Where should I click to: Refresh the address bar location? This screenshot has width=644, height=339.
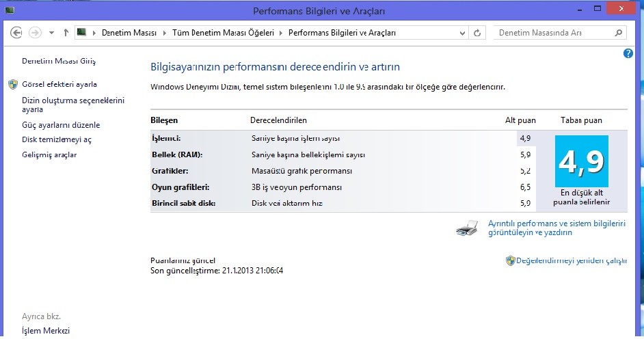[477, 32]
